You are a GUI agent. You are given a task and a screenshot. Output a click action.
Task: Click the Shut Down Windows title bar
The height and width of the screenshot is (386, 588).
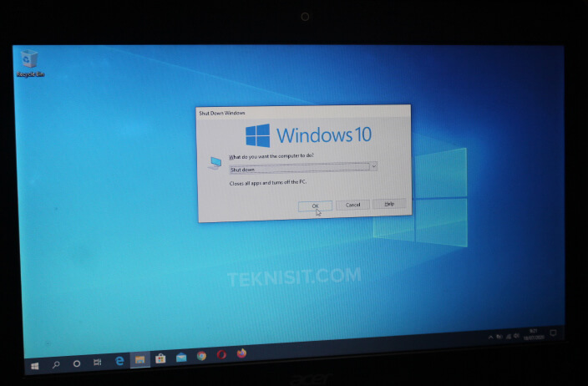click(303, 112)
